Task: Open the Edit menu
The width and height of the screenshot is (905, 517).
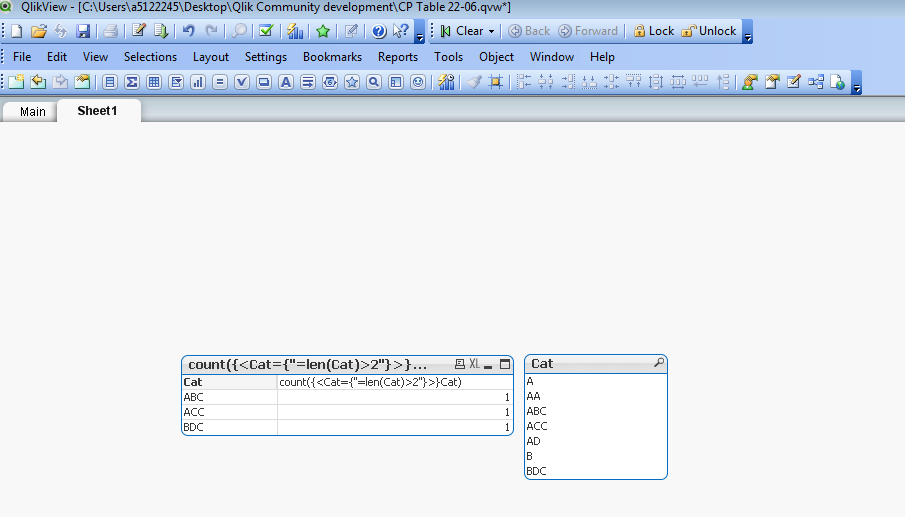Action: 57,57
